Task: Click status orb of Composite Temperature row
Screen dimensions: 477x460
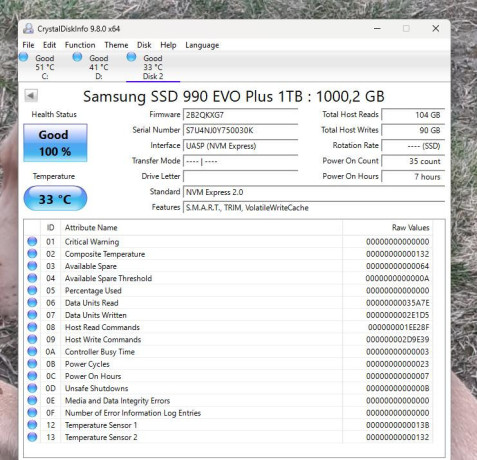Action: click(x=32, y=254)
